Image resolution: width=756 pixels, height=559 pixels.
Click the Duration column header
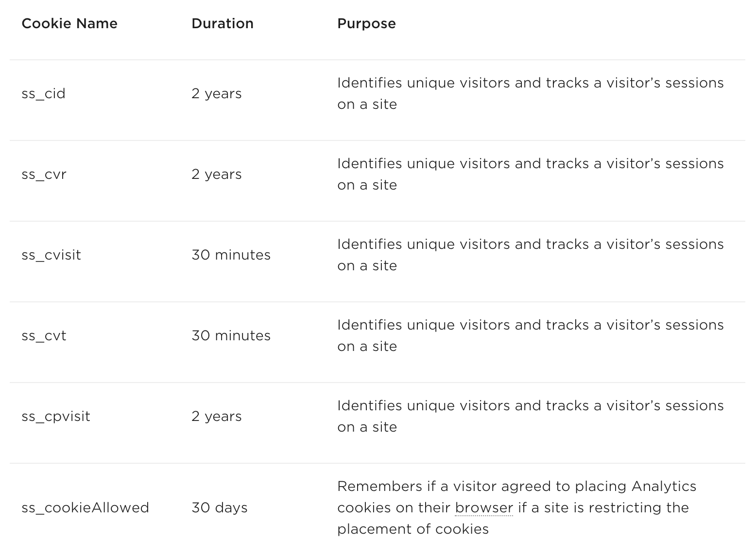pos(223,23)
